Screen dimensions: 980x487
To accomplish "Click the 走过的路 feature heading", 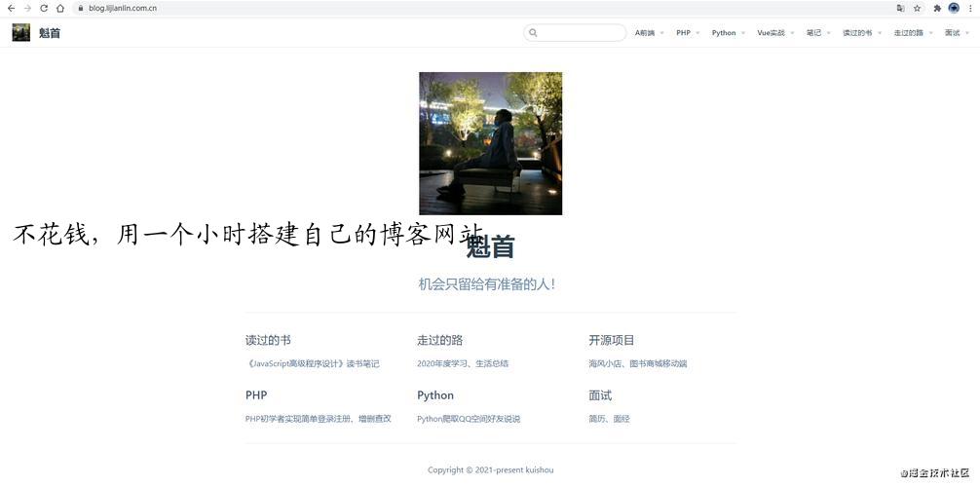I will pos(440,340).
